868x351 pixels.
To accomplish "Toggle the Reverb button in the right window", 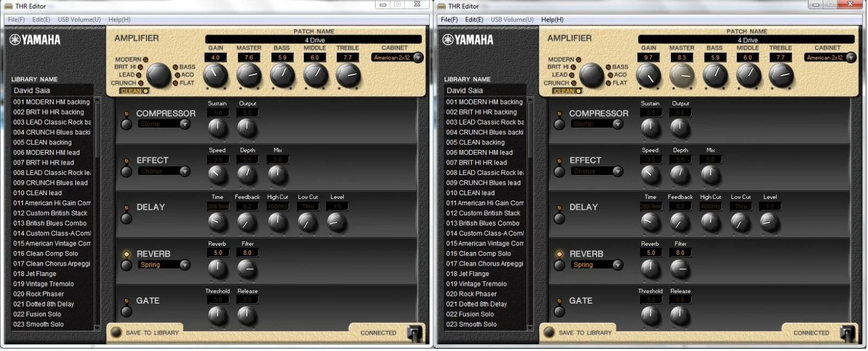I will (560, 265).
